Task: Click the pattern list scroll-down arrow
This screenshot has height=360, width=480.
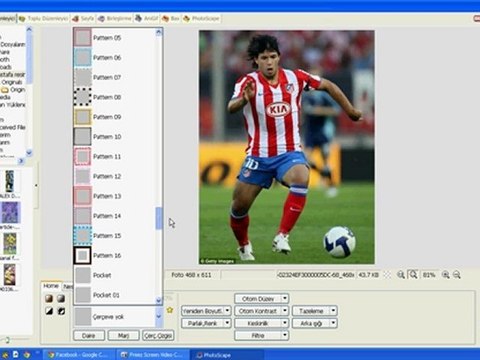Action: (159, 300)
